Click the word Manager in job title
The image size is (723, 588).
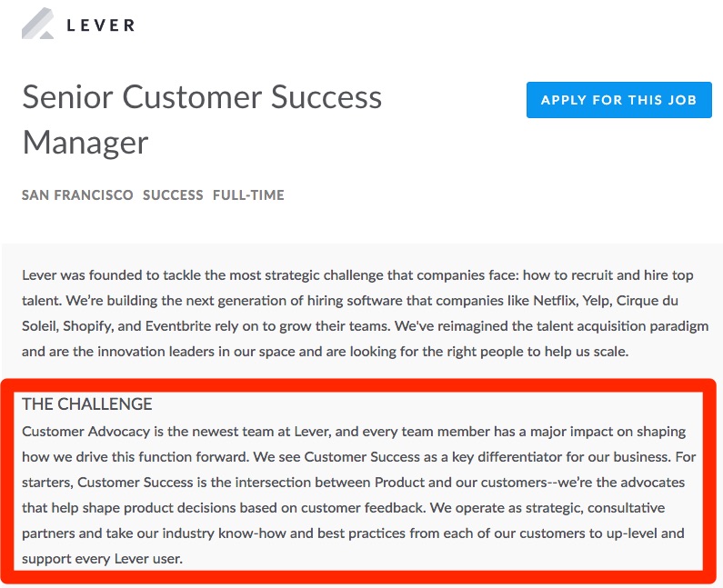[85, 143]
